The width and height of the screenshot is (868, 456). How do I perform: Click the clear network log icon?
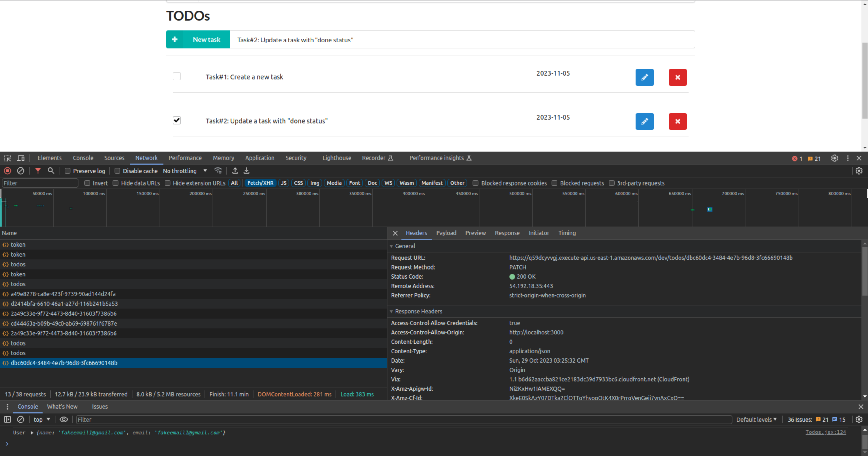pyautogui.click(x=21, y=170)
